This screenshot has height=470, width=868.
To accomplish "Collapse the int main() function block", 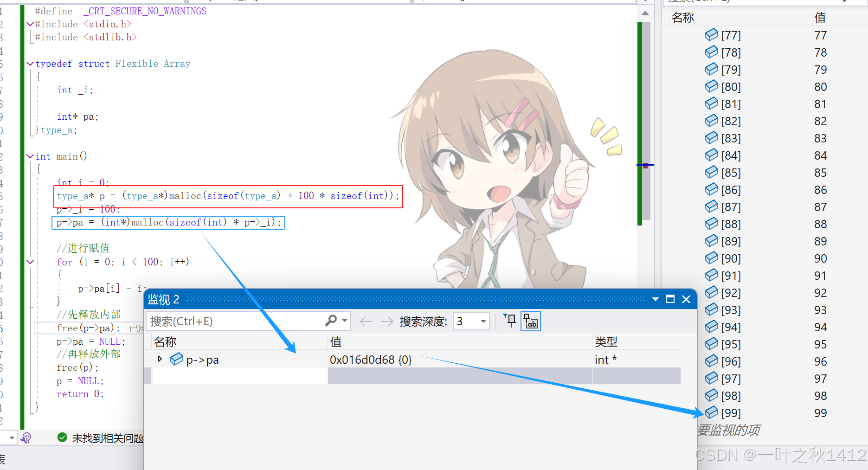I will coord(30,156).
